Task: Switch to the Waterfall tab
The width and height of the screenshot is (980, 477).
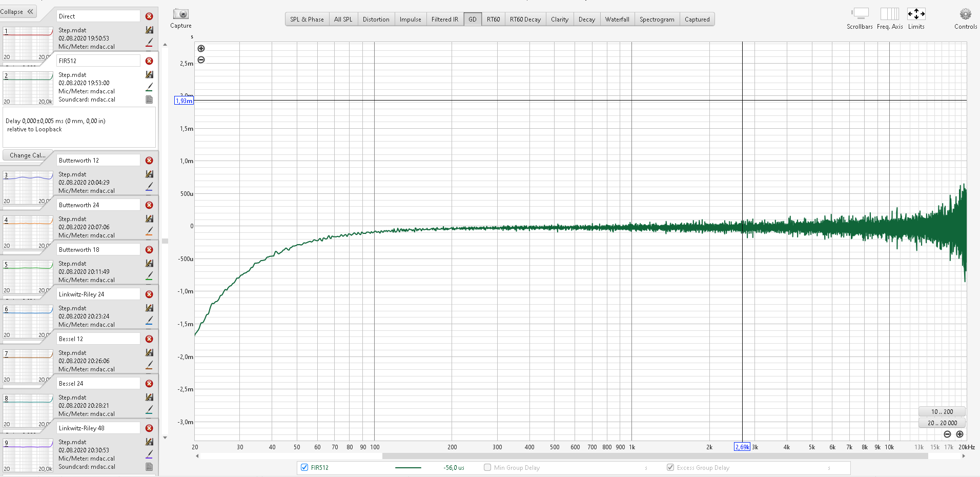Action: [617, 19]
